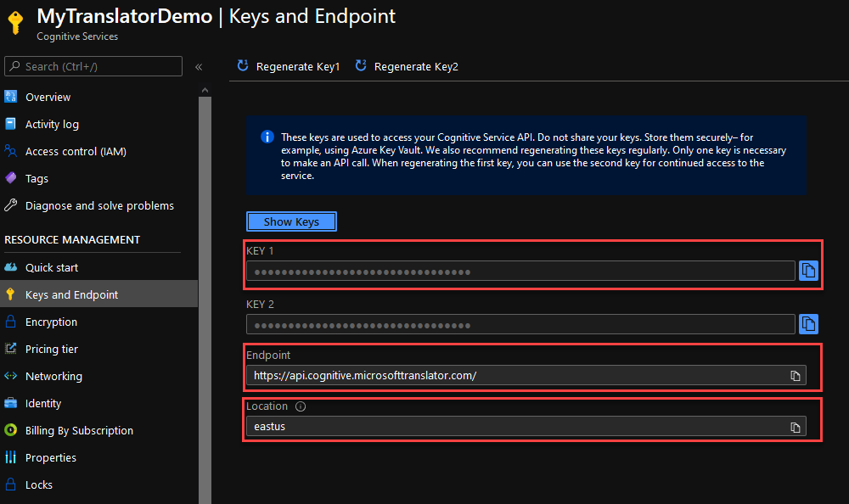Click the sidebar scroll up arrow
Screen dimensions: 849x504
click(x=205, y=90)
